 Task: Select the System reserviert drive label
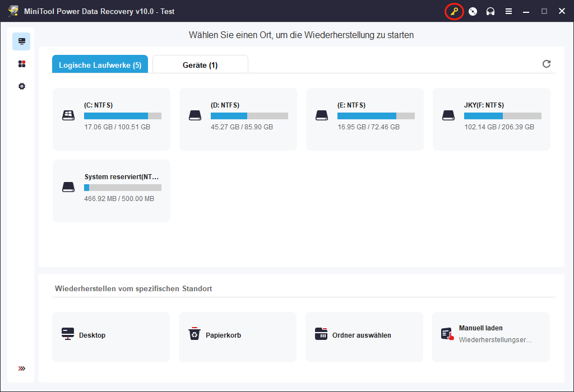tap(122, 177)
